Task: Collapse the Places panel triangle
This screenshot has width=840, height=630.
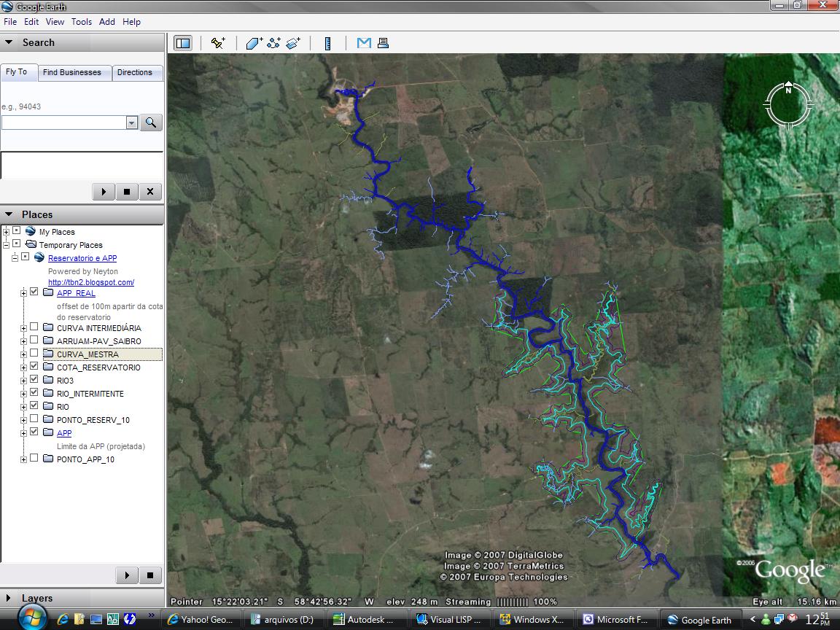Action: coord(9,214)
